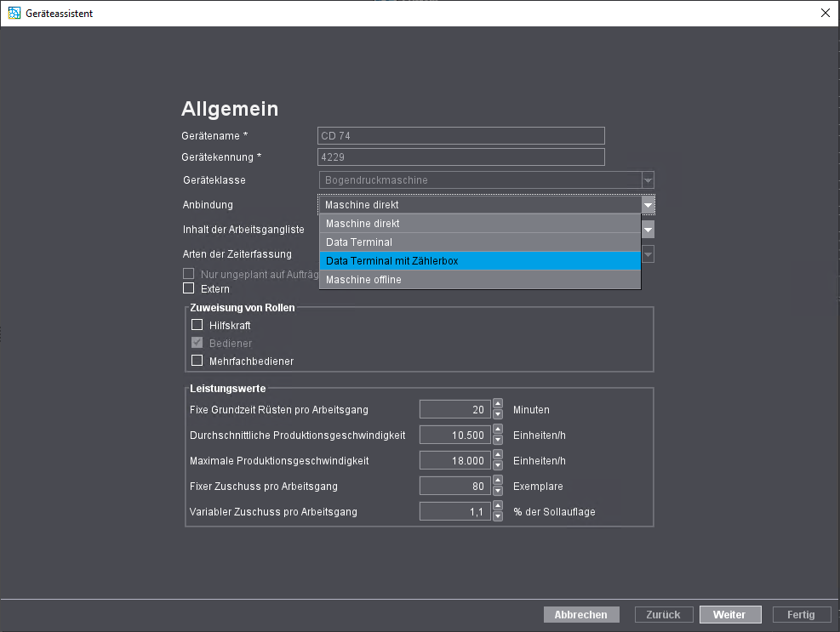Click the 'Anbindung' field label
The image size is (840, 632).
(208, 205)
